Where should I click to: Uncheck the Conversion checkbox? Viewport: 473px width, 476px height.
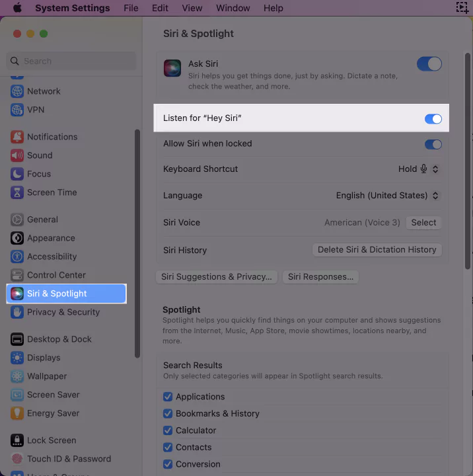(168, 464)
